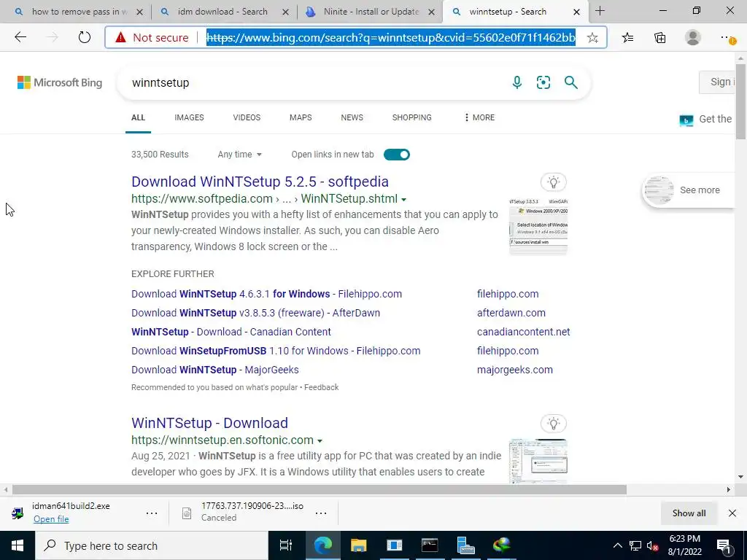747x560 pixels.
Task: Click the Not secure warning triangle icon
Action: pyautogui.click(x=120, y=37)
